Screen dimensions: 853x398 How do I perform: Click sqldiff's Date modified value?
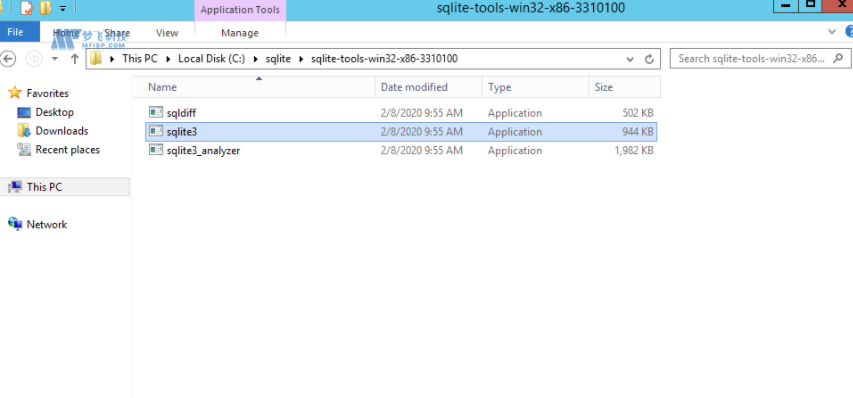pos(422,113)
